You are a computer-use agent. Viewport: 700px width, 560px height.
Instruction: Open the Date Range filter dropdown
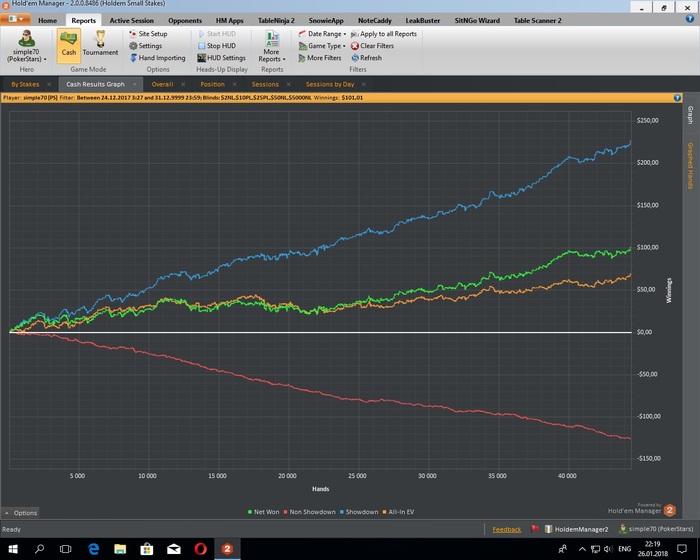click(x=322, y=33)
